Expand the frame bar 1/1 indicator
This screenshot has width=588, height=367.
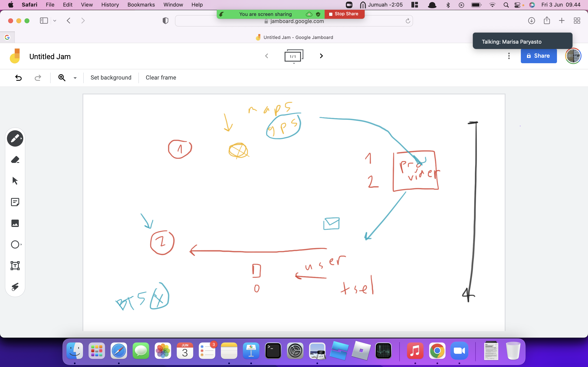294,56
